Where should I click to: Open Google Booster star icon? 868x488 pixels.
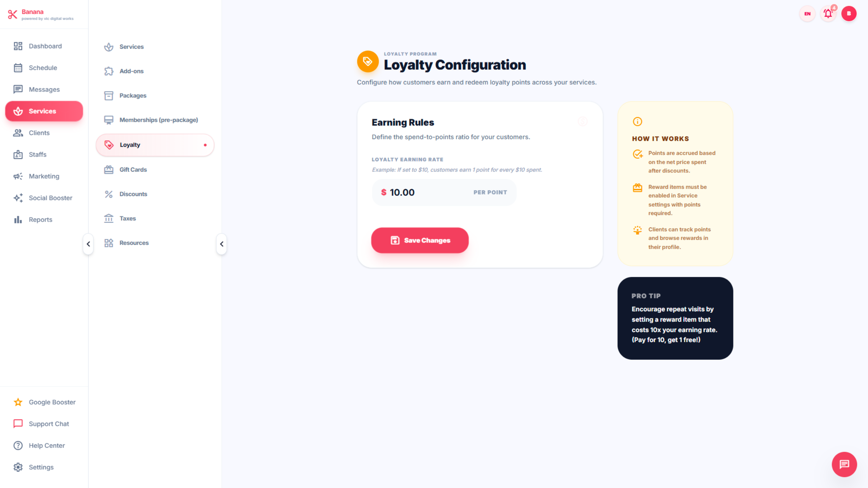[x=18, y=402]
